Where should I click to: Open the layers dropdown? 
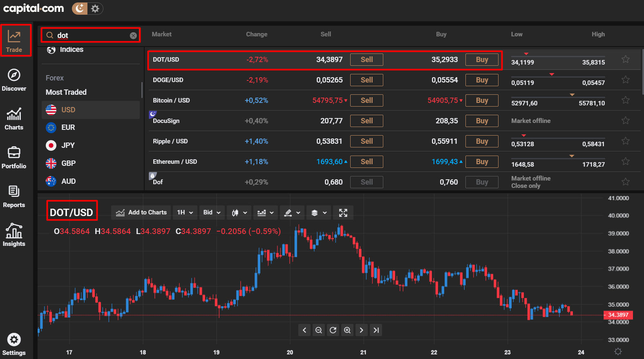[x=319, y=212]
